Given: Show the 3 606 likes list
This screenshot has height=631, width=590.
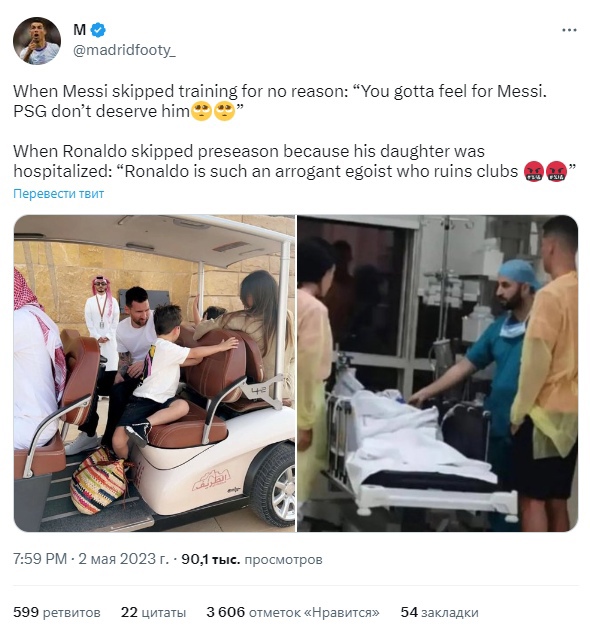Looking at the screenshot, I should (293, 612).
